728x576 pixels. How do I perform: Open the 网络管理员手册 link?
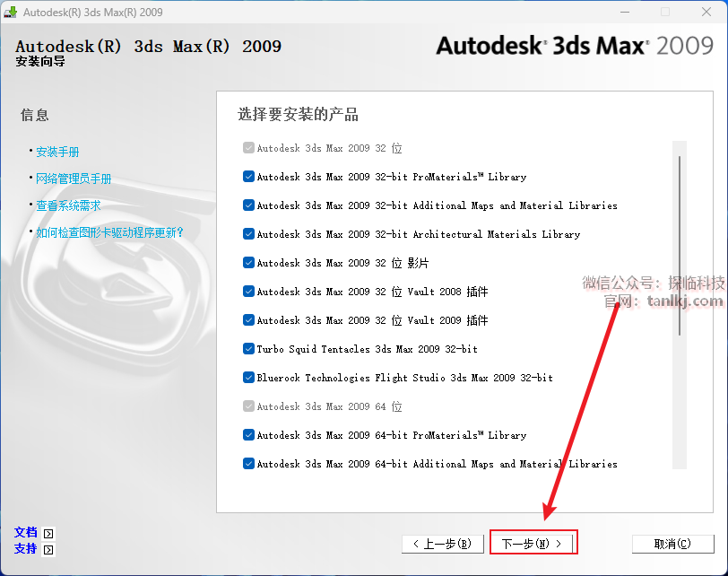point(74,179)
